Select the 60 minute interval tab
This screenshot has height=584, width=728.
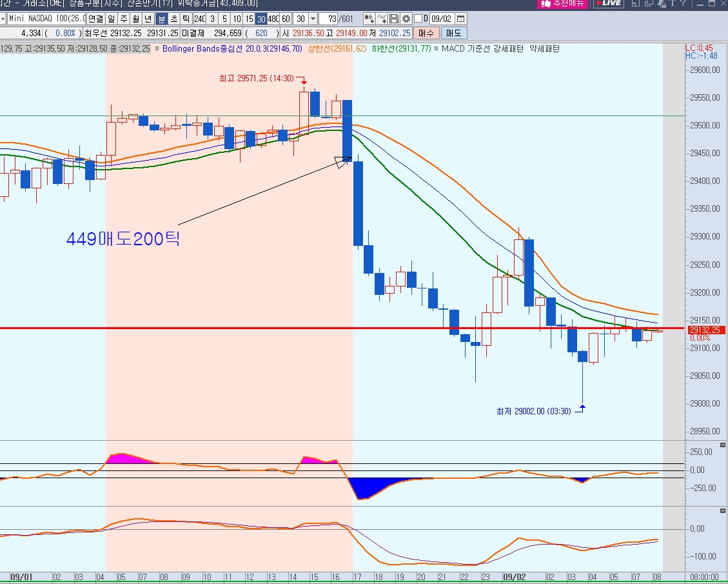click(286, 19)
